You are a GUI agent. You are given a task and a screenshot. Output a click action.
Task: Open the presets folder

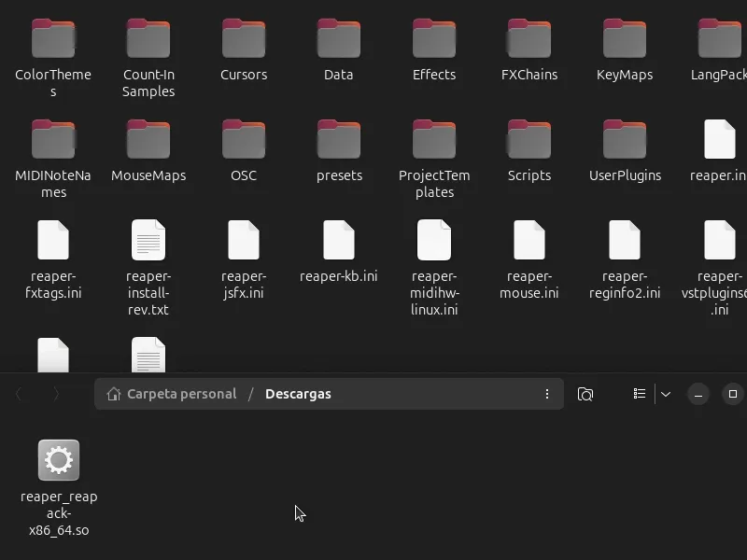pyautogui.click(x=339, y=139)
